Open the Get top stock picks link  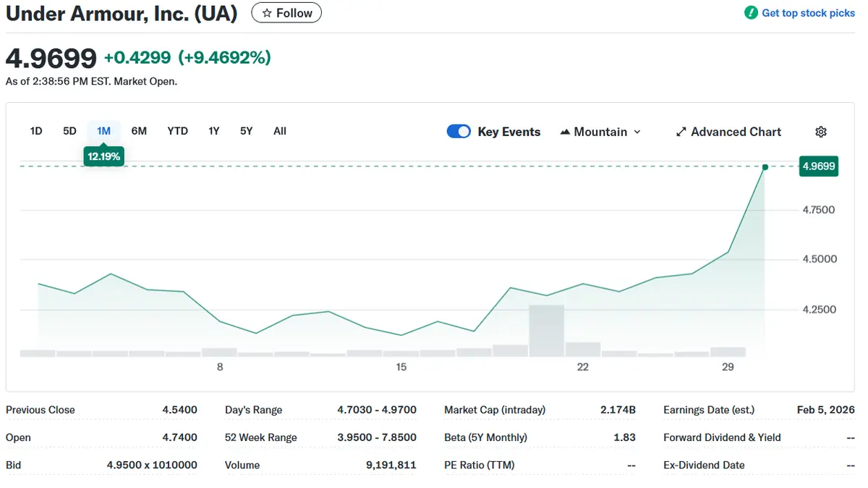click(808, 13)
